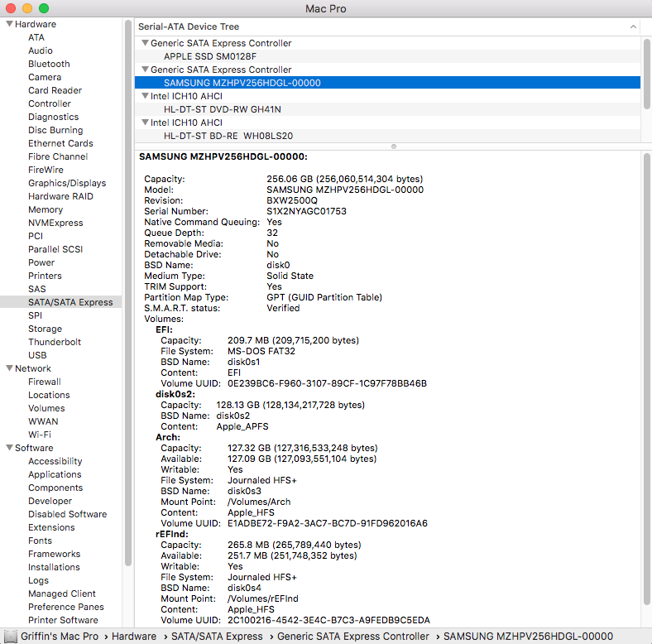Open Volumes under Network
Viewport: 652px width, 644px height.
(46, 409)
